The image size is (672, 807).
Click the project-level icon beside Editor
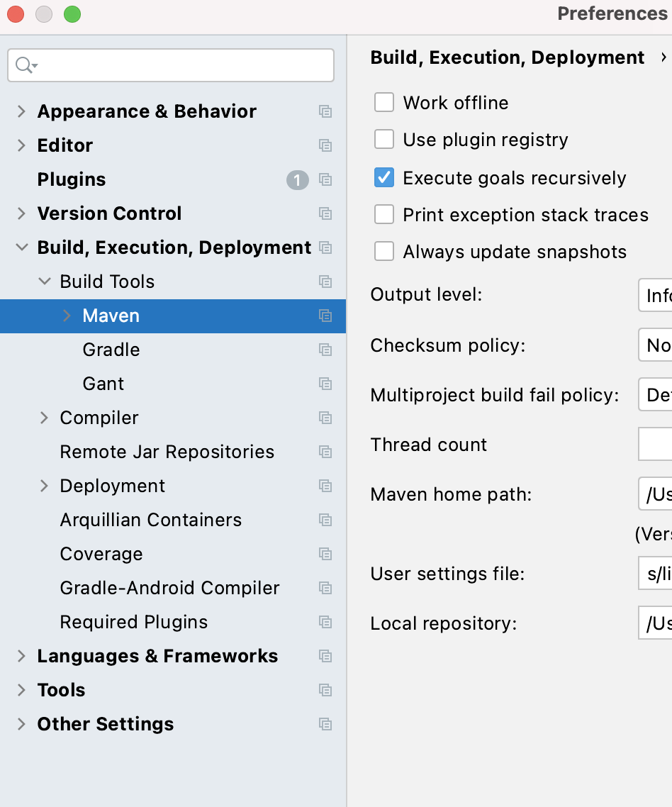325,145
